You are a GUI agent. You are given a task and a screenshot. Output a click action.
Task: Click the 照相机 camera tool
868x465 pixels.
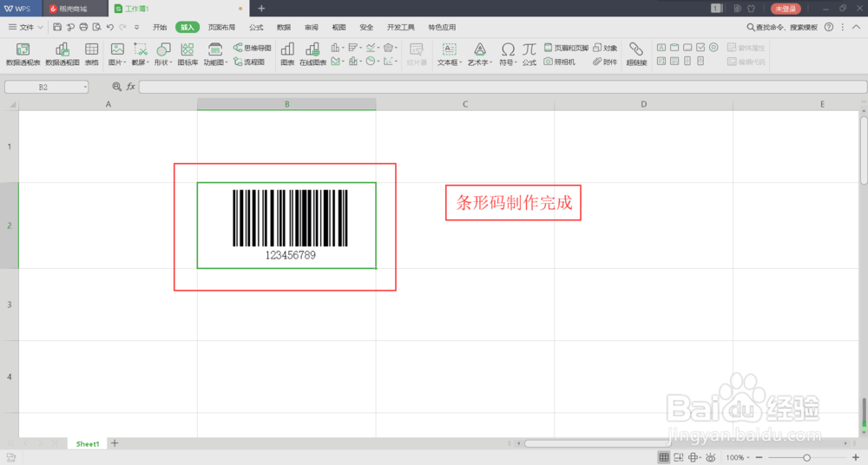(x=560, y=62)
